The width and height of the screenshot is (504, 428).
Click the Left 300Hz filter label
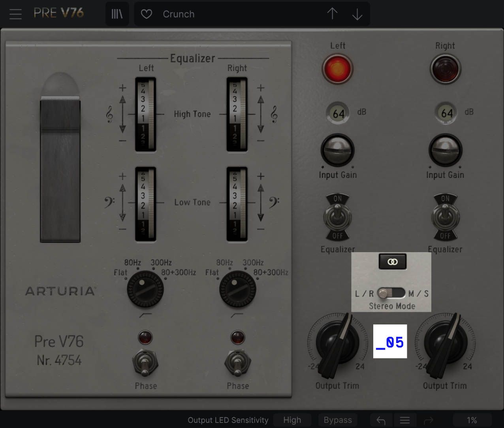coord(161,262)
